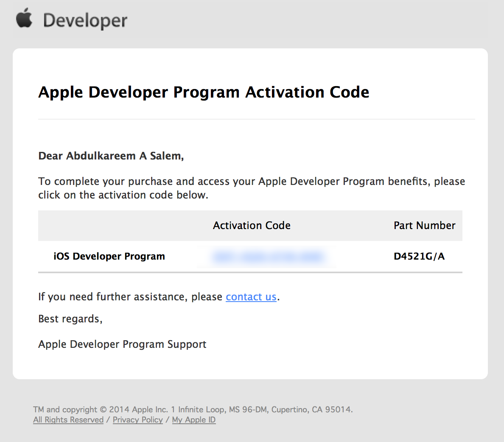
Task: Open the Privacy Policy link
Action: pos(137,420)
